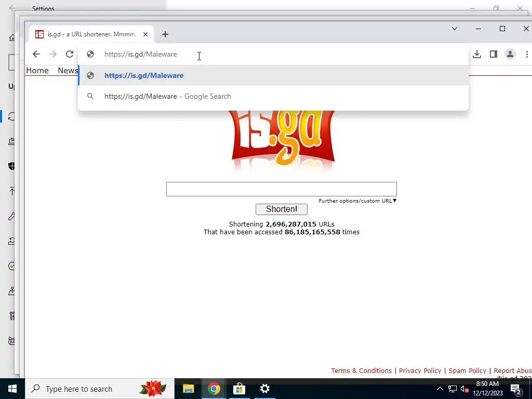The image size is (532, 399).
Task: Show hidden system tray icons
Action: [440, 389]
